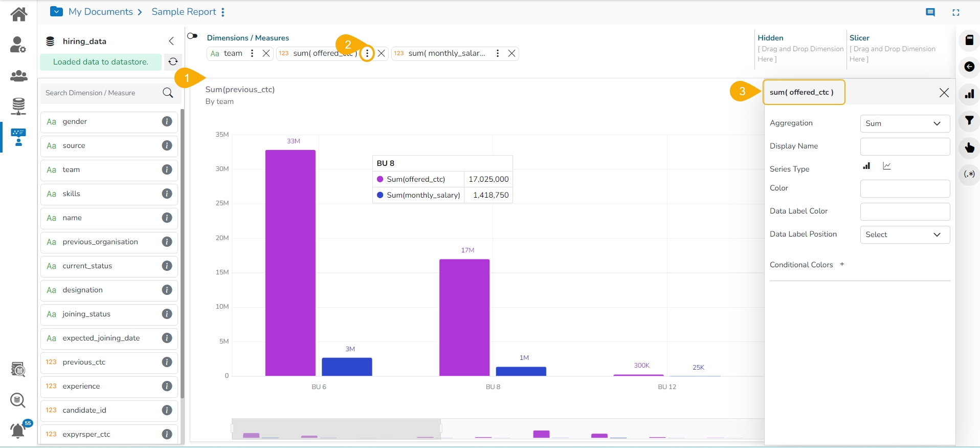
Task: Toggle fullscreen view icon
Action: pos(955,12)
